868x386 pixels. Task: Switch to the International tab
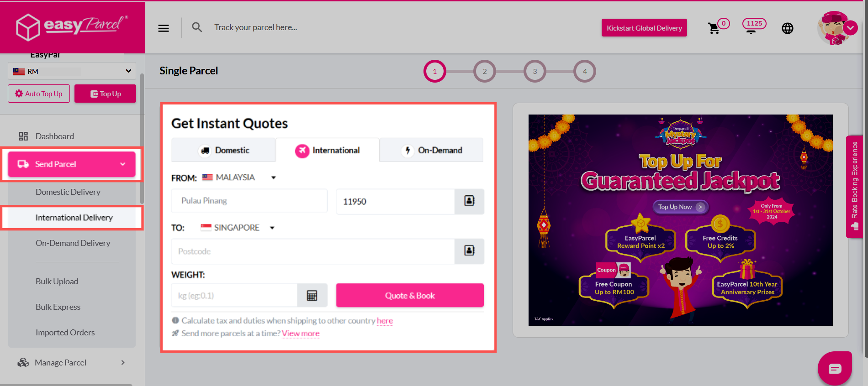[328, 150]
